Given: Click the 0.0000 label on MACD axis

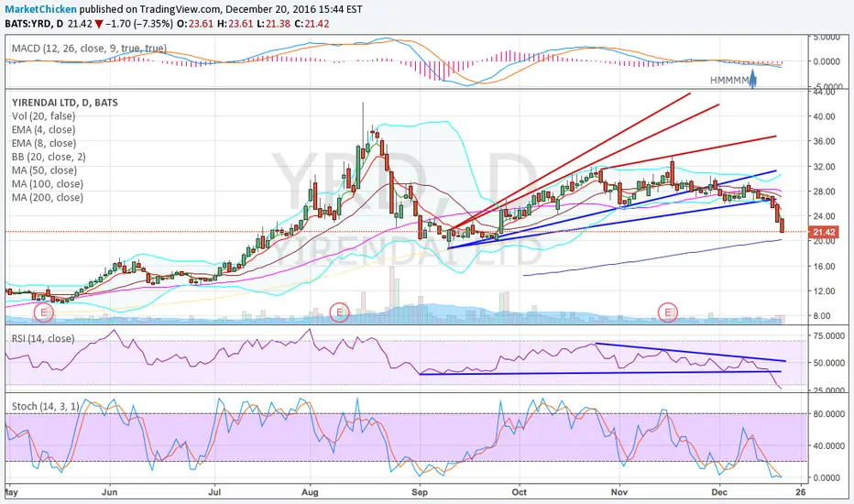Looking at the screenshot, I should point(827,61).
